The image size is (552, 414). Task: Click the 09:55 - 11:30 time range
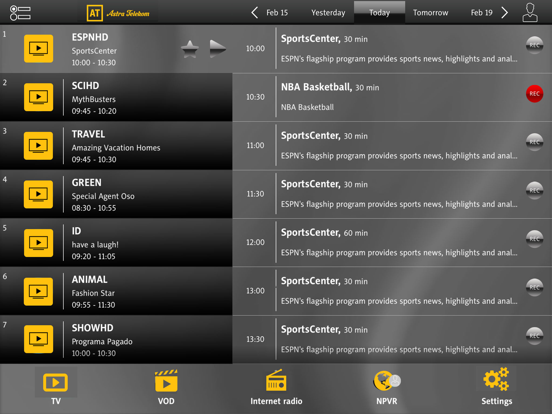tap(93, 305)
